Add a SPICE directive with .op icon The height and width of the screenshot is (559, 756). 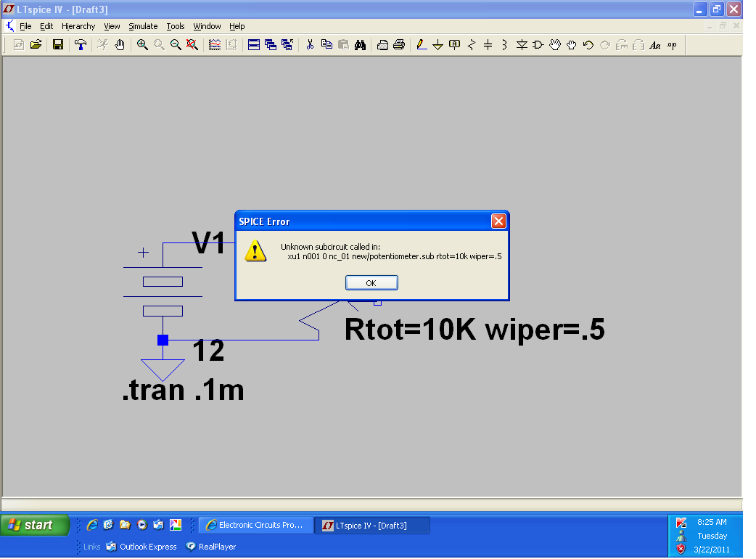(672, 45)
